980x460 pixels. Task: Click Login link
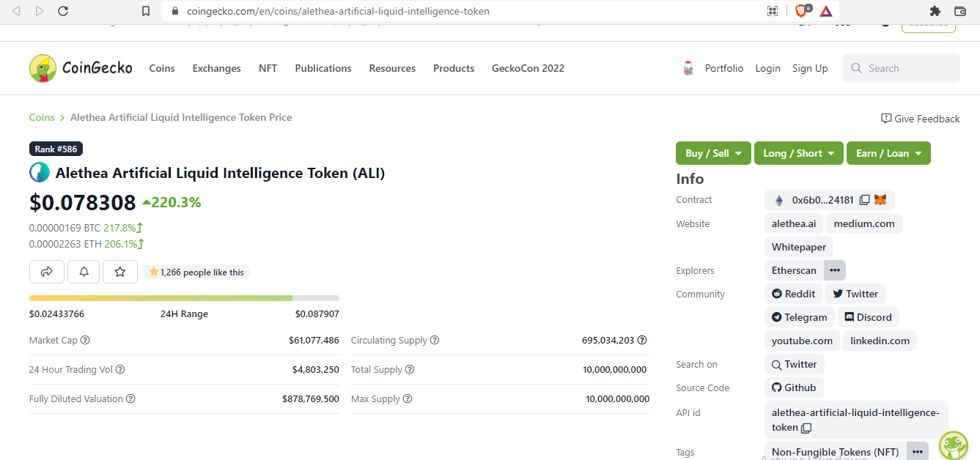(767, 68)
